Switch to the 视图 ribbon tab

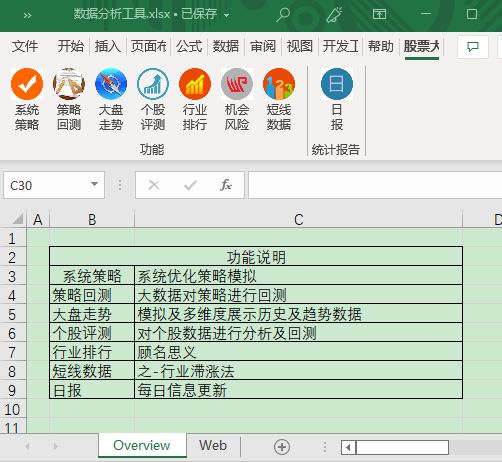click(x=300, y=46)
